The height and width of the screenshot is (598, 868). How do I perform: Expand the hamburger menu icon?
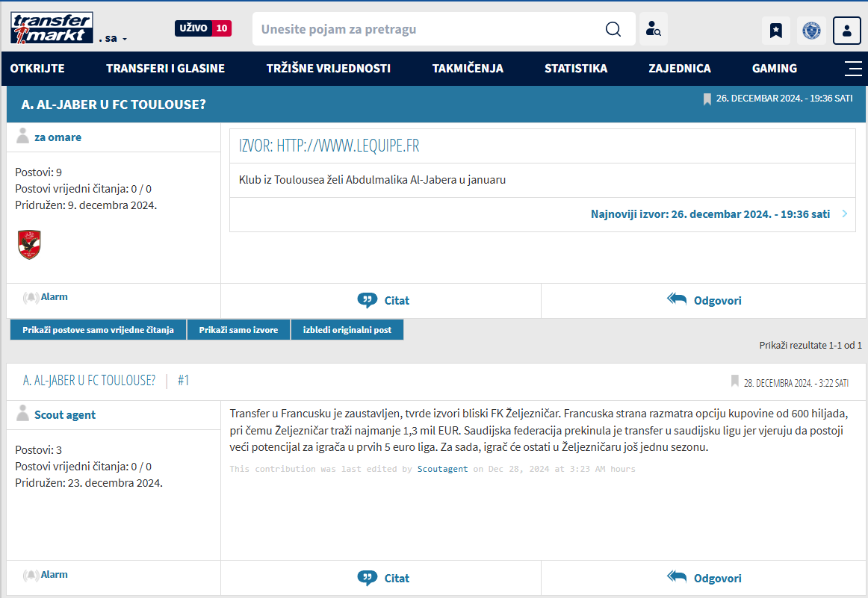point(853,69)
